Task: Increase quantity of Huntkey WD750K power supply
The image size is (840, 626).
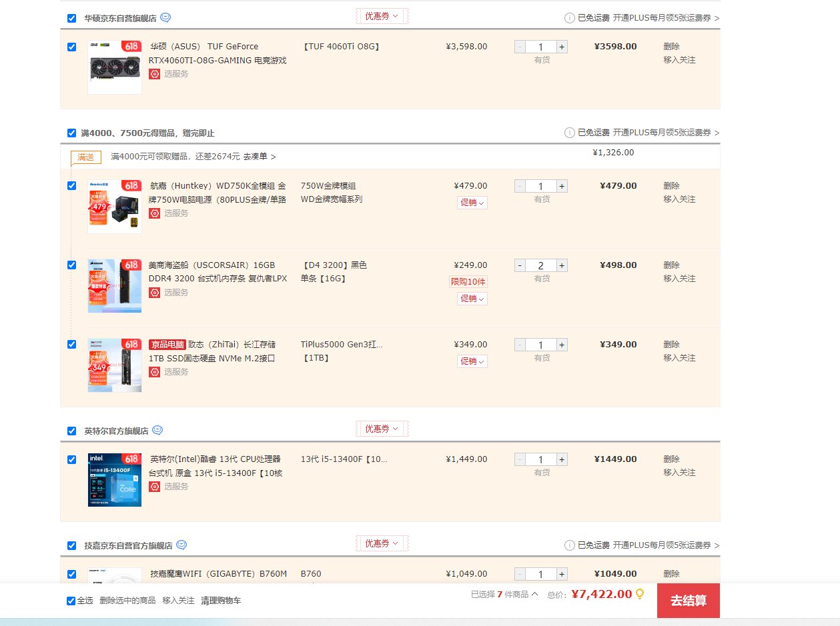Action: pos(562,186)
